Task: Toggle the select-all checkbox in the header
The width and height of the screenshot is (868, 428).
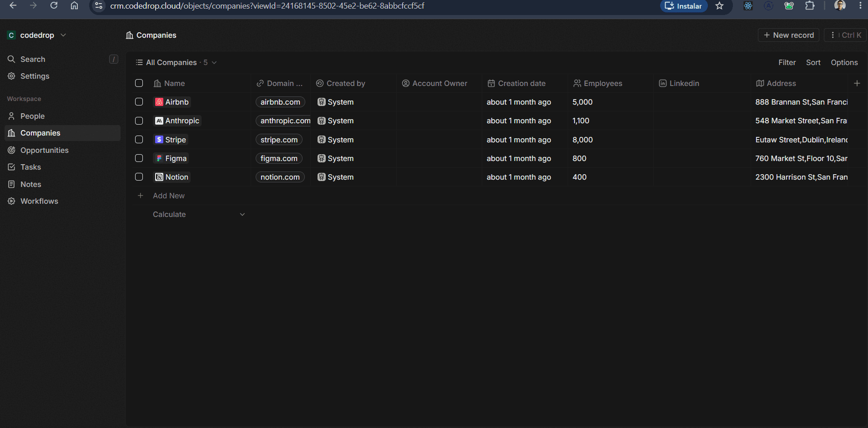Action: 139,83
